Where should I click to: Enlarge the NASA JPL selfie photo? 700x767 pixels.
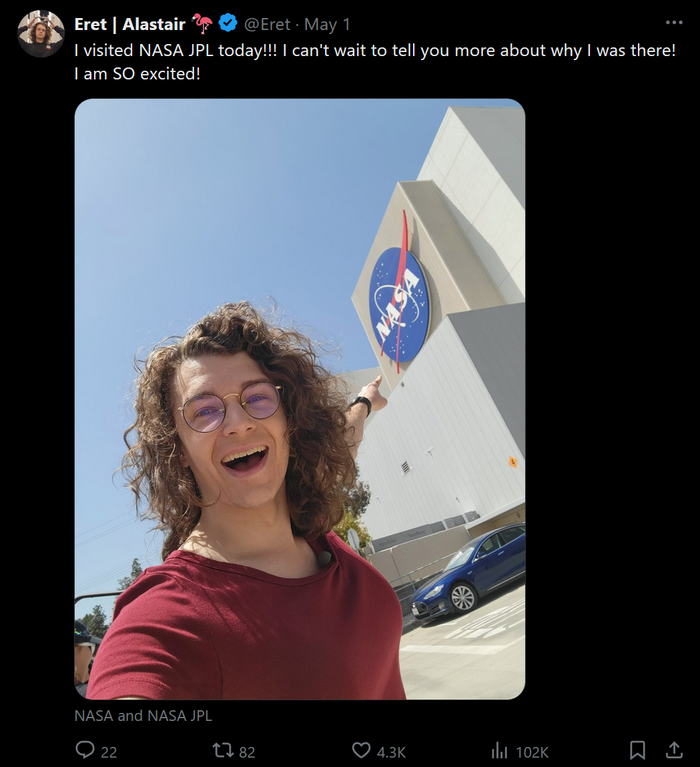[300, 399]
